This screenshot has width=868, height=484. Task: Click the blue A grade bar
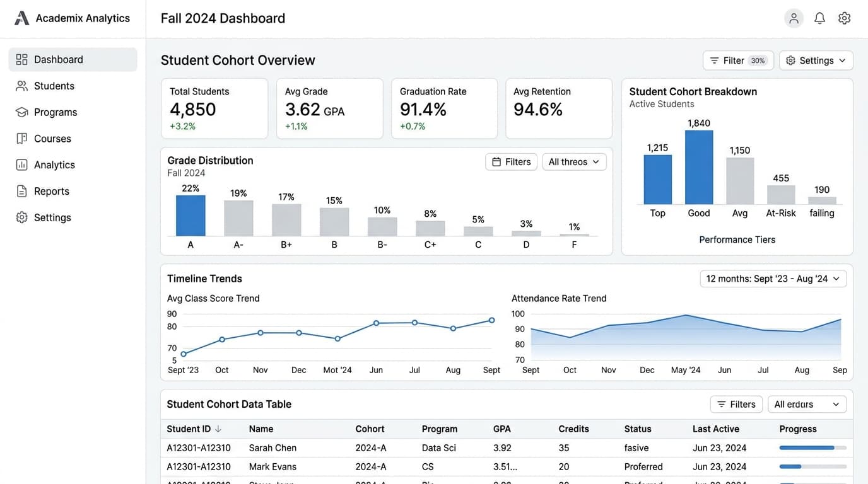[x=191, y=216]
